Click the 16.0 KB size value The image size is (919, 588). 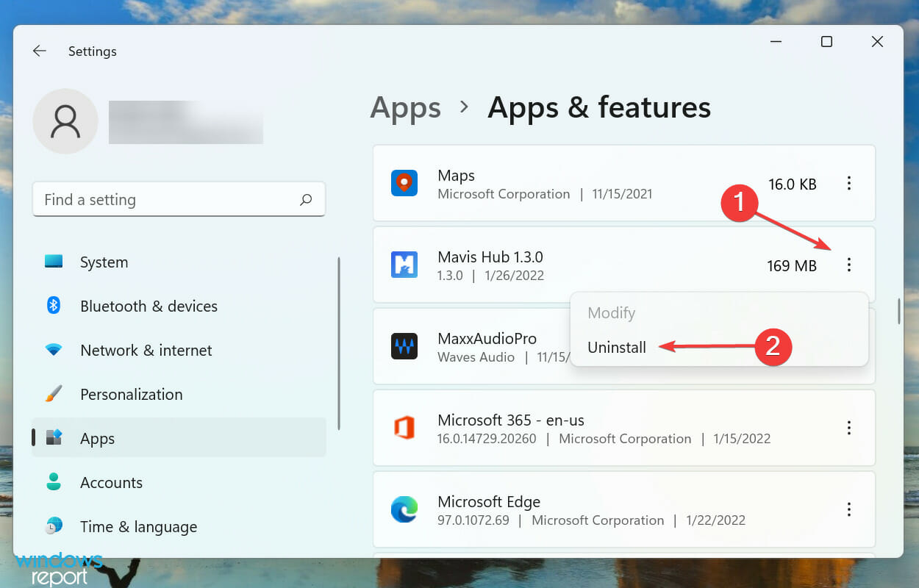click(793, 184)
